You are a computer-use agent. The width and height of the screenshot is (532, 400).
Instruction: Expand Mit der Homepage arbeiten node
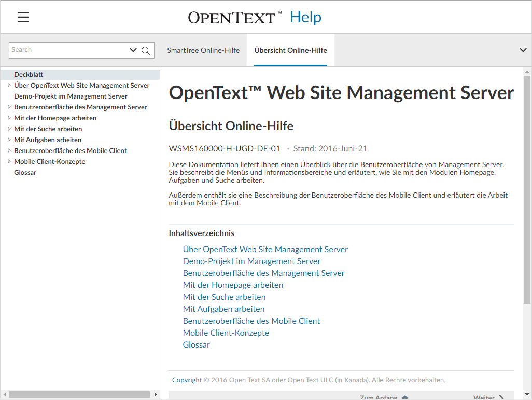point(9,118)
